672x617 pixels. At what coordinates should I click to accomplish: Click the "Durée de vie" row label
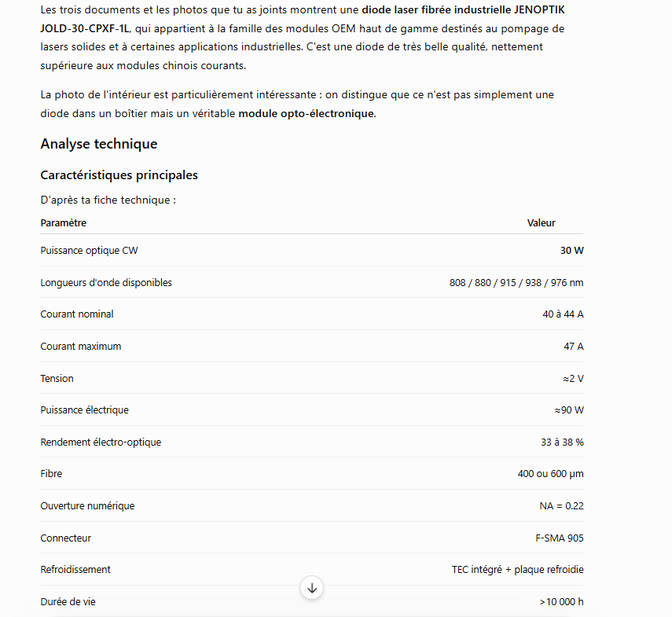click(x=68, y=601)
